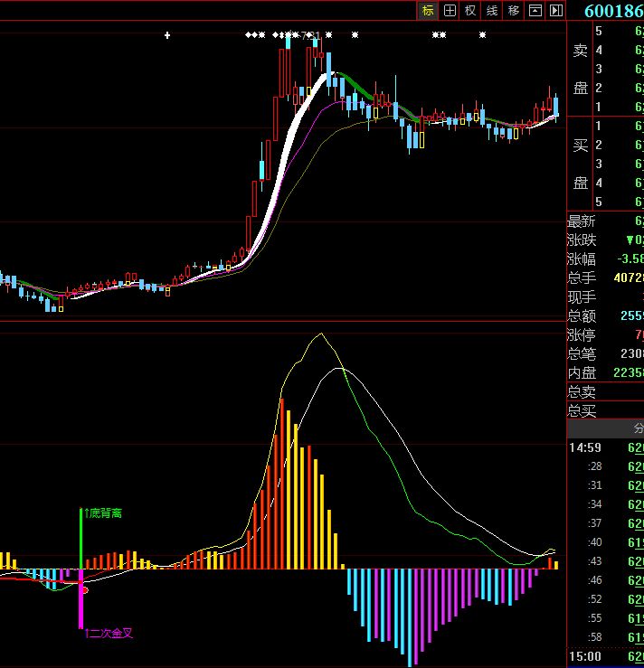Click stock code 600186 header
644x668 pixels.
(x=614, y=11)
